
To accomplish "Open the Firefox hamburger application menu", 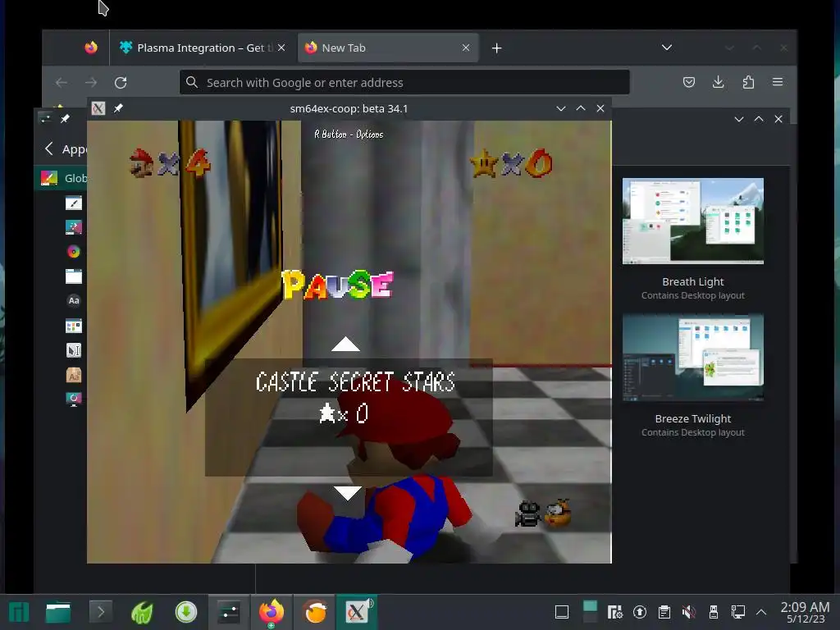I will pos(778,82).
